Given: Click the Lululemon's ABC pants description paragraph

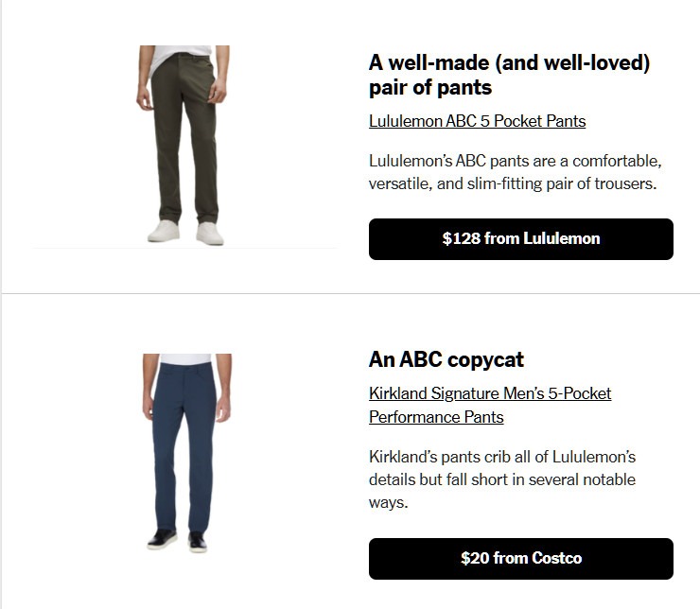Looking at the screenshot, I should point(516,172).
